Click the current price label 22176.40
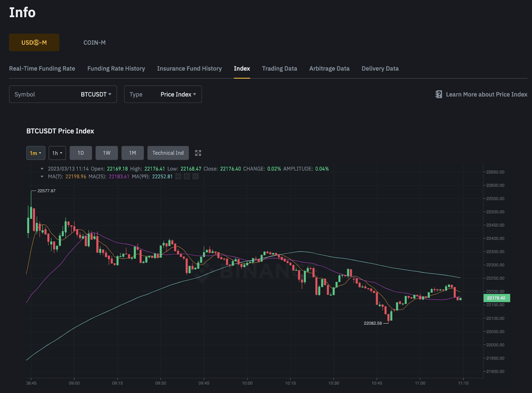The image size is (532, 393). pyautogui.click(x=496, y=298)
